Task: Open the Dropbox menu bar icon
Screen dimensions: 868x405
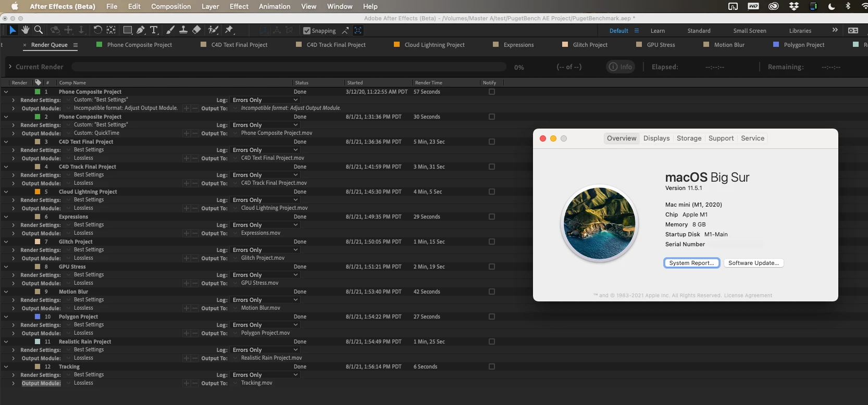Action: pos(794,6)
